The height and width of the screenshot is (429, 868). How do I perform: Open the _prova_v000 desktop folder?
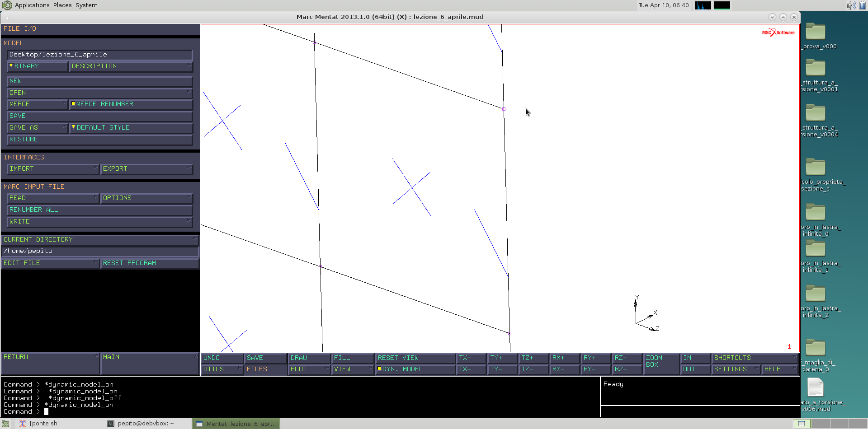point(816,32)
